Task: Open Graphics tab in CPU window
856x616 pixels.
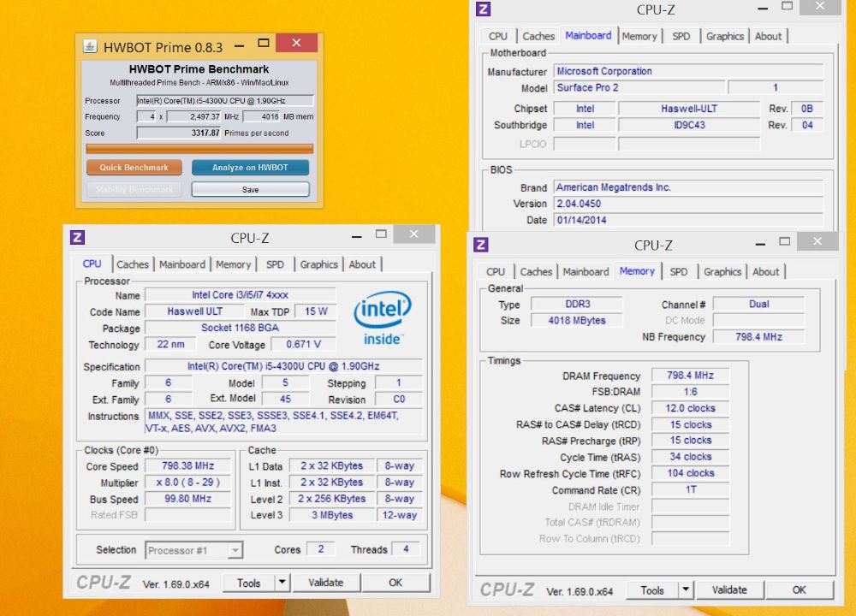Action: coord(318,264)
